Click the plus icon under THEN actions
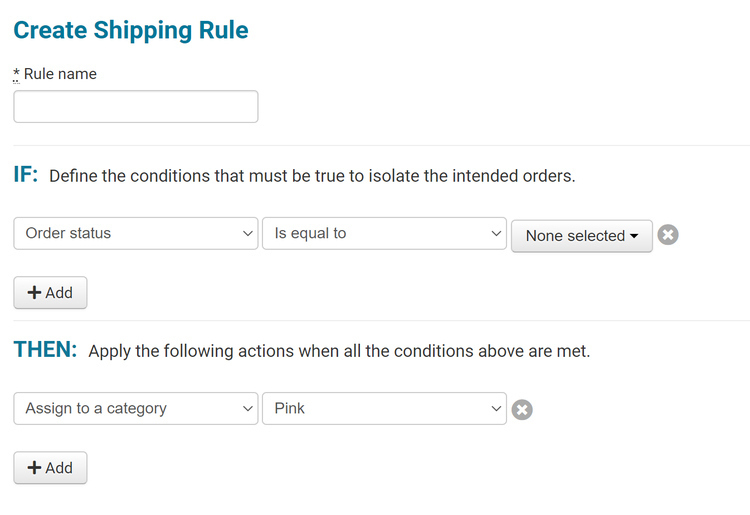 pyautogui.click(x=33, y=468)
